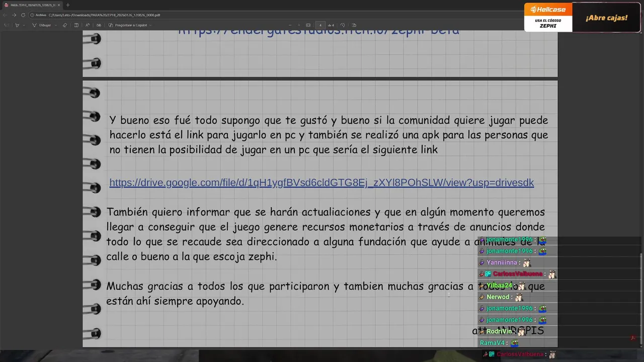The height and width of the screenshot is (362, 644).
Task: Reload the PDF page
Action: click(x=23, y=15)
